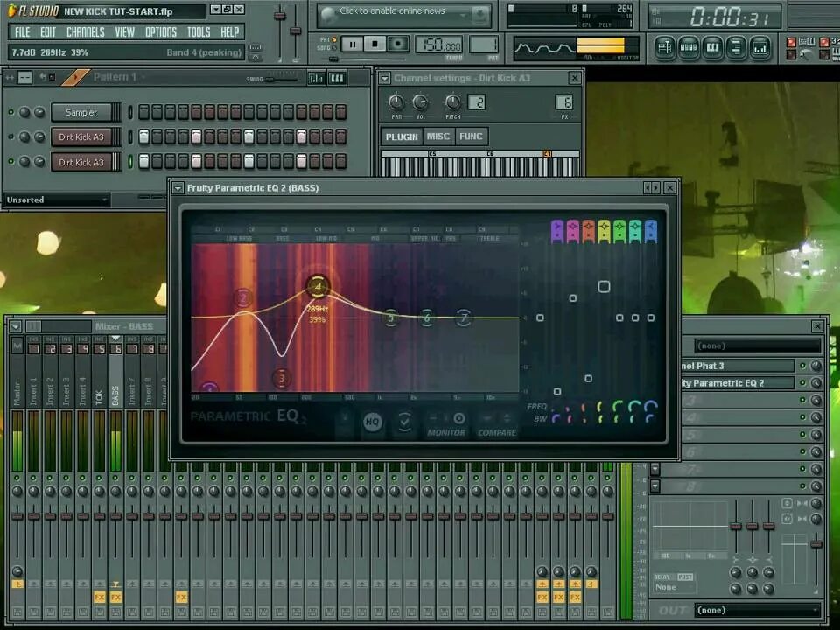Open the HELP menu
The height and width of the screenshot is (630, 840).
tap(230, 32)
